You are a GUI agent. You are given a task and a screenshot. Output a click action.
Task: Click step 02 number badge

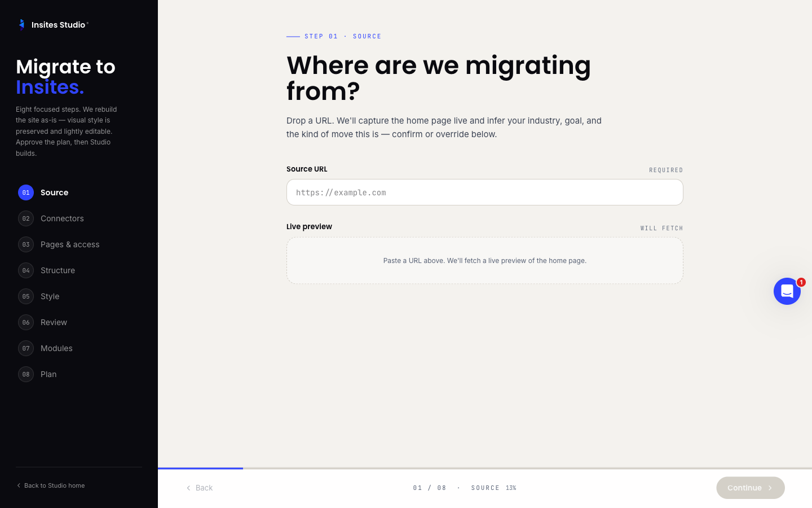click(x=26, y=218)
